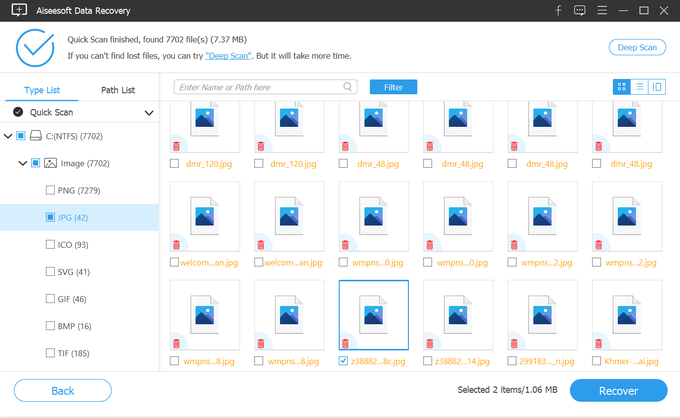
Task: Open the Facebook share icon
Action: [558, 10]
